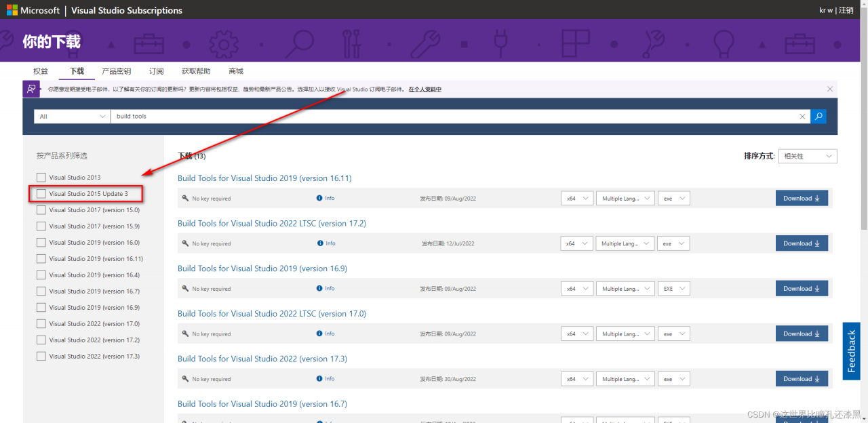Open the 订阅 tab
Screen dimensions: 868x423
tap(157, 71)
